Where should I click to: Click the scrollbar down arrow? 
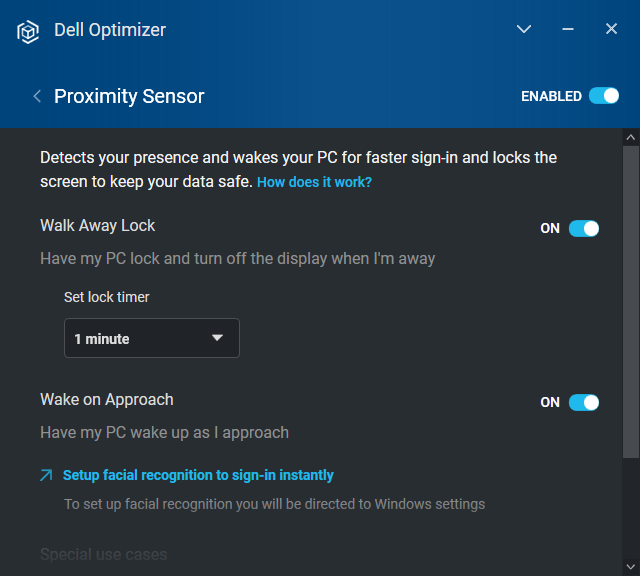pos(630,567)
